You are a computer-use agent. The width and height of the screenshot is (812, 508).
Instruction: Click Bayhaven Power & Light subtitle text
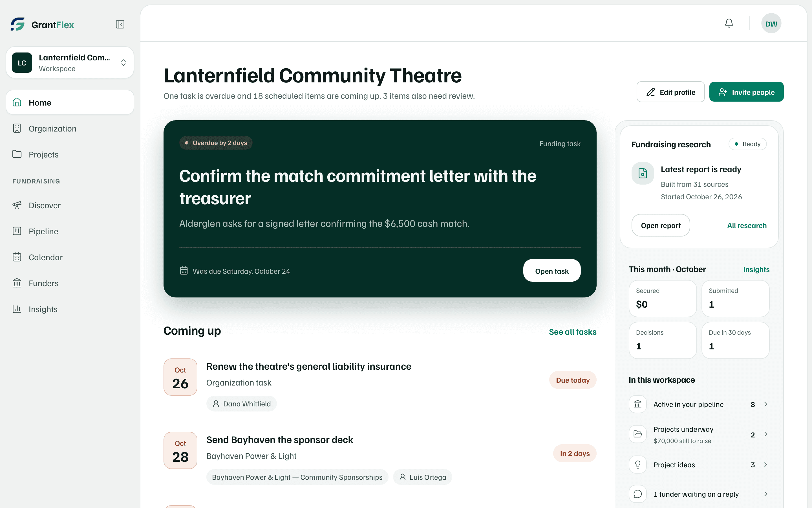(x=251, y=456)
